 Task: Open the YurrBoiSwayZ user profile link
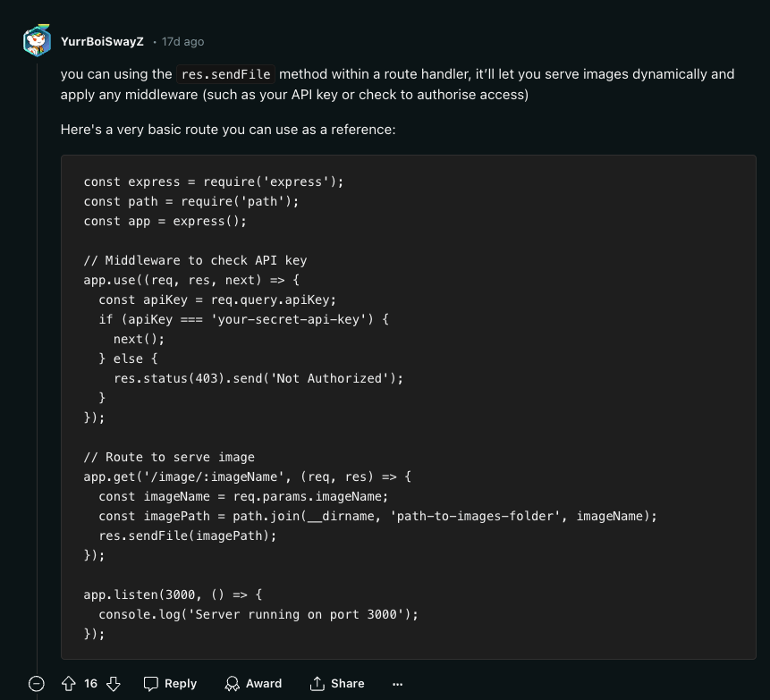[102, 42]
